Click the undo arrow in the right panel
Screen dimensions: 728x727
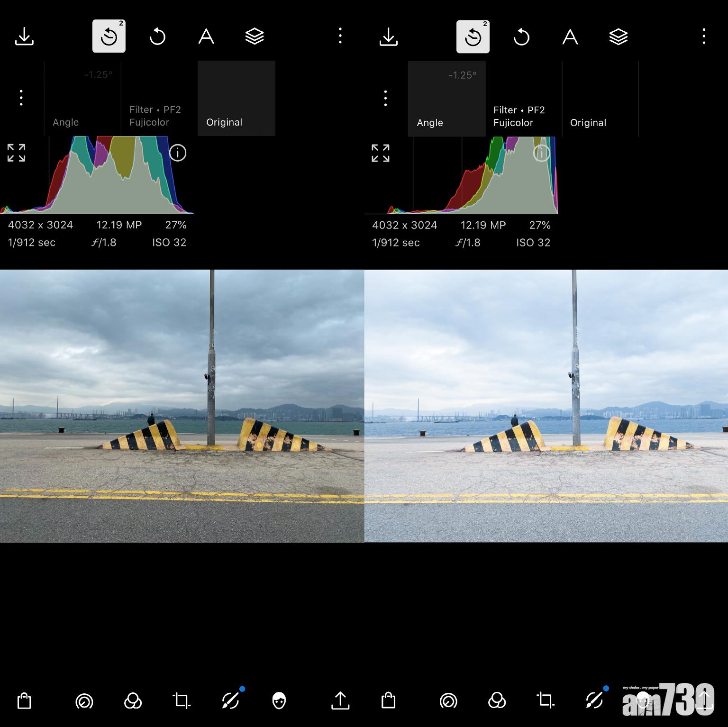(x=521, y=36)
